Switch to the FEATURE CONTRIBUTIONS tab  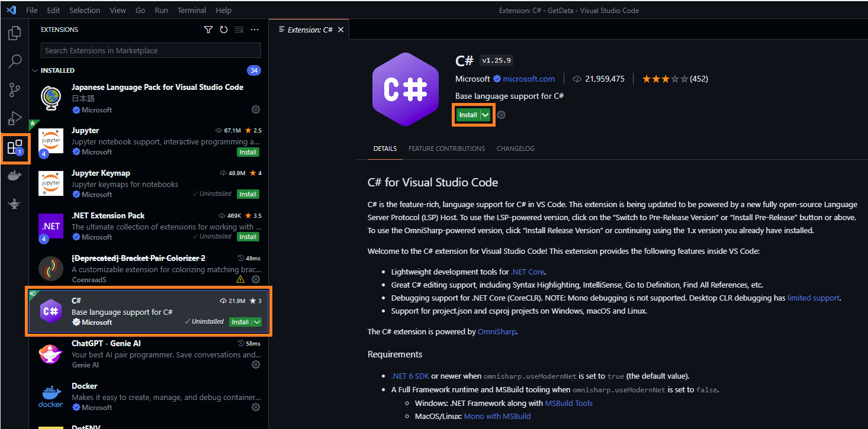pos(446,149)
